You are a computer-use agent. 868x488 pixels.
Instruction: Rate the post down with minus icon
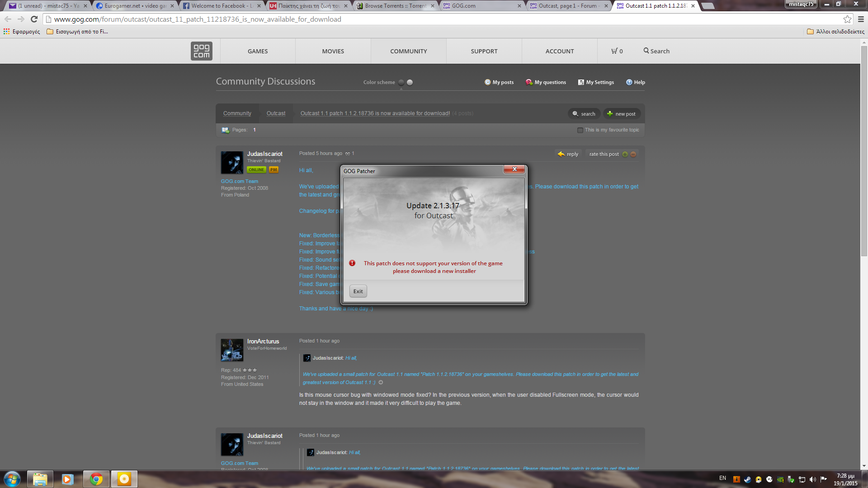coord(633,154)
